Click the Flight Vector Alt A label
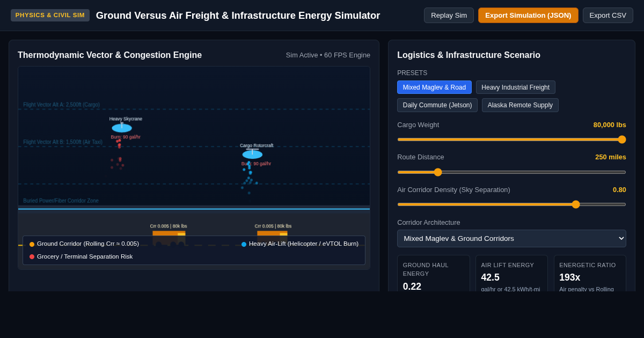 (61, 105)
